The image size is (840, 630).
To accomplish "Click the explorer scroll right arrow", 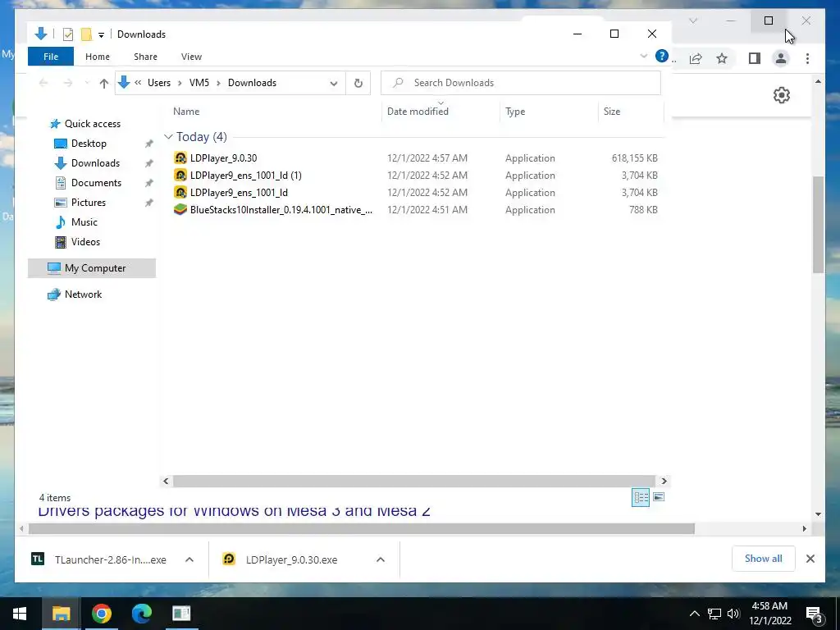I will 664,481.
